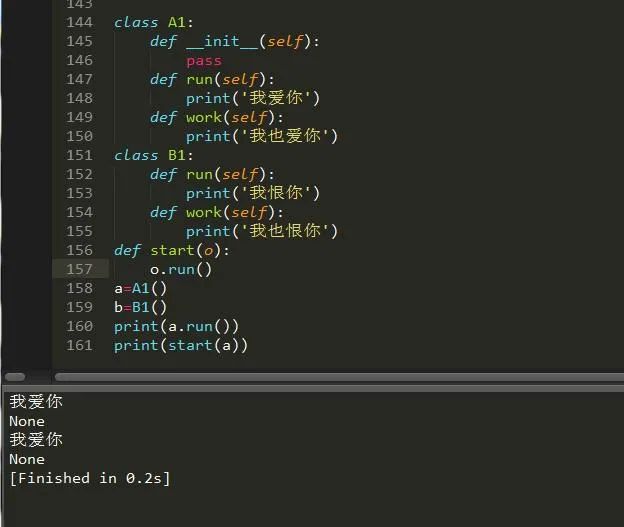The height and width of the screenshot is (527, 624).
Task: Place cursor on 'def __init__(self):' line
Action: [x=235, y=41]
